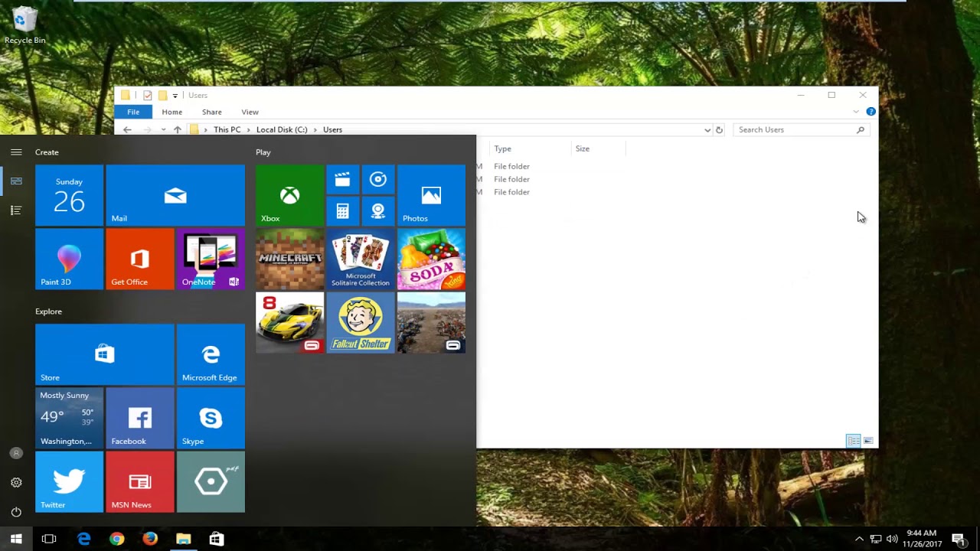
Task: Launch Firefox from the taskbar
Action: [150, 539]
